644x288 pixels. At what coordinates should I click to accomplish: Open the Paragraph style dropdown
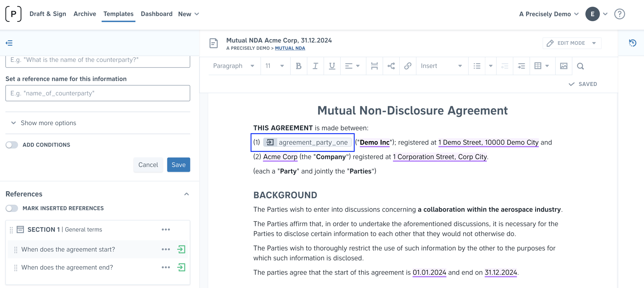pos(234,66)
